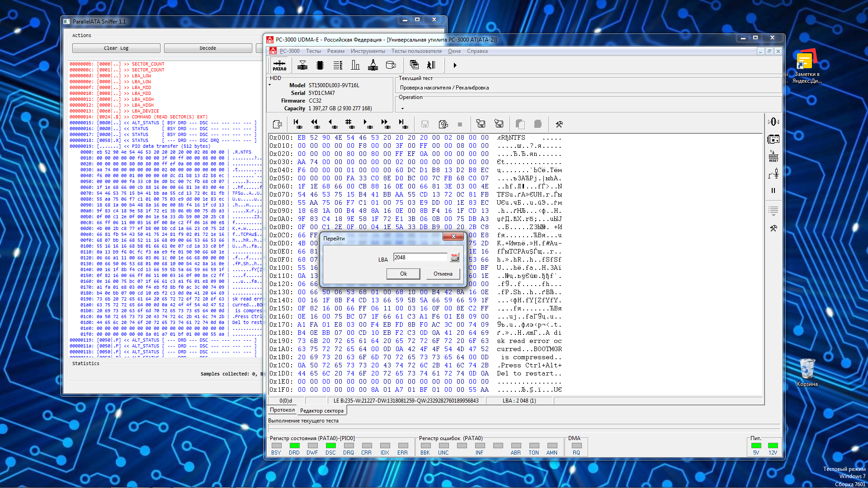868x488 pixels.
Task: Click Decode in the ParallelATA Sniffer window
Action: [x=208, y=48]
